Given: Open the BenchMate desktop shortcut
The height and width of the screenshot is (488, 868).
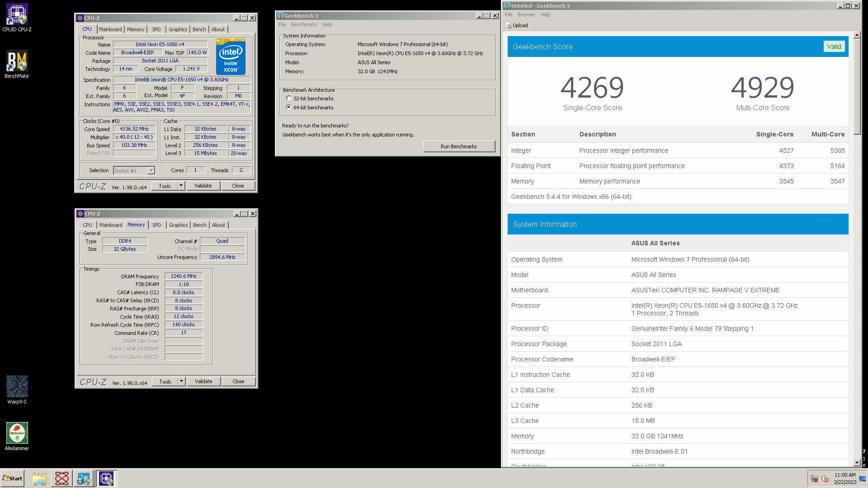Looking at the screenshot, I should pos(17,65).
